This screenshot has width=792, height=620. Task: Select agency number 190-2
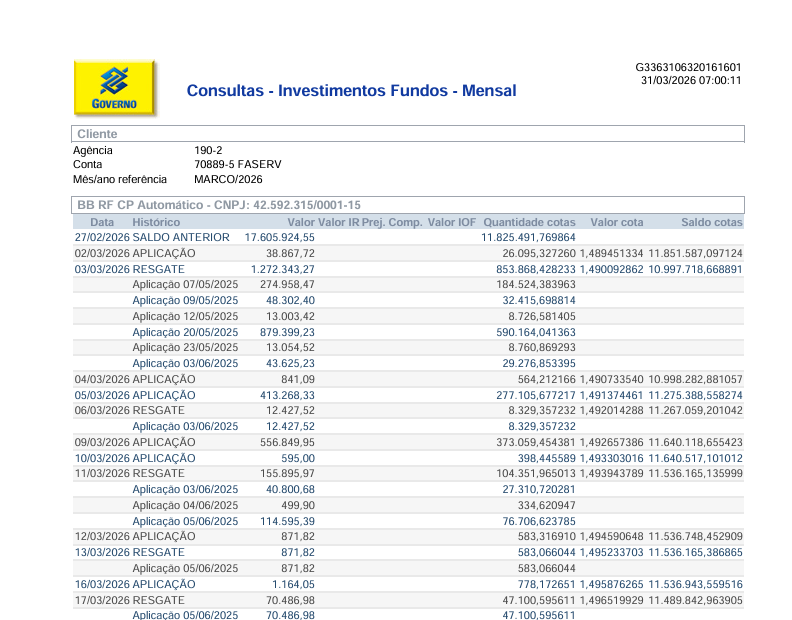point(208,150)
